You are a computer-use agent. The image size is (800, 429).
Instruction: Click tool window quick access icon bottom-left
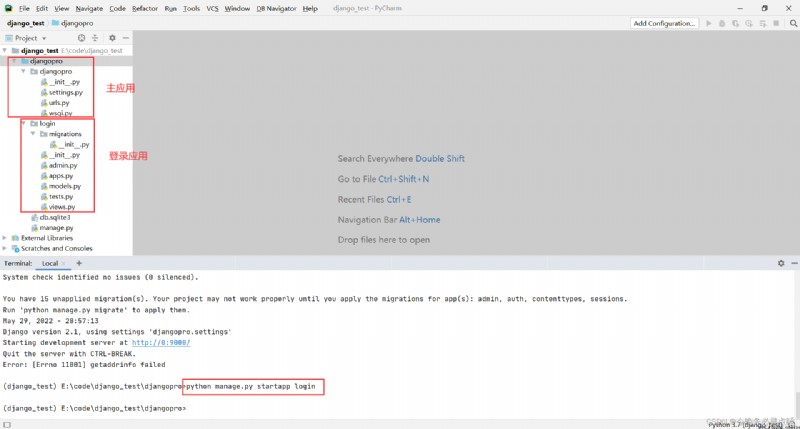[x=7, y=424]
